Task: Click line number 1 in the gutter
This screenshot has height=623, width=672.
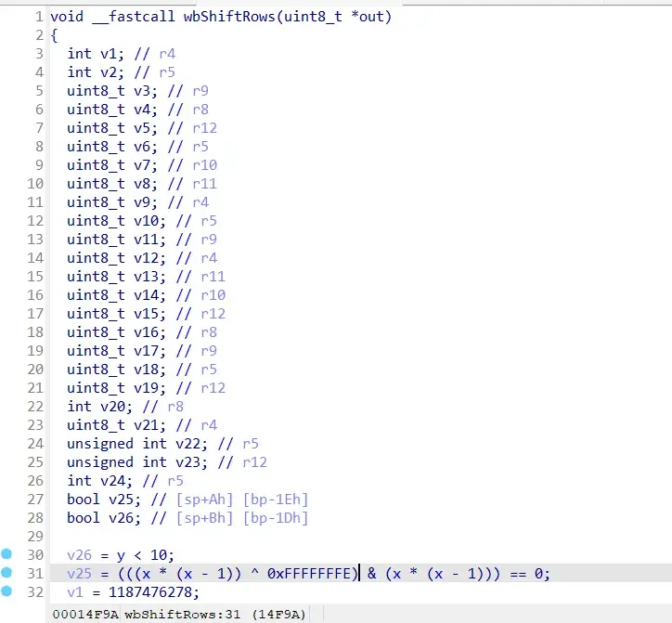Action: pos(39,17)
